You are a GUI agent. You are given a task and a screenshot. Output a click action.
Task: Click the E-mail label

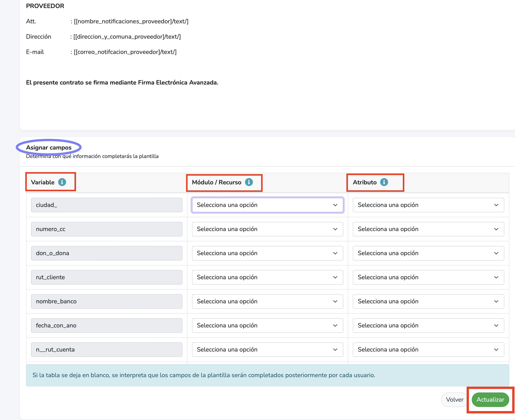[x=35, y=52]
